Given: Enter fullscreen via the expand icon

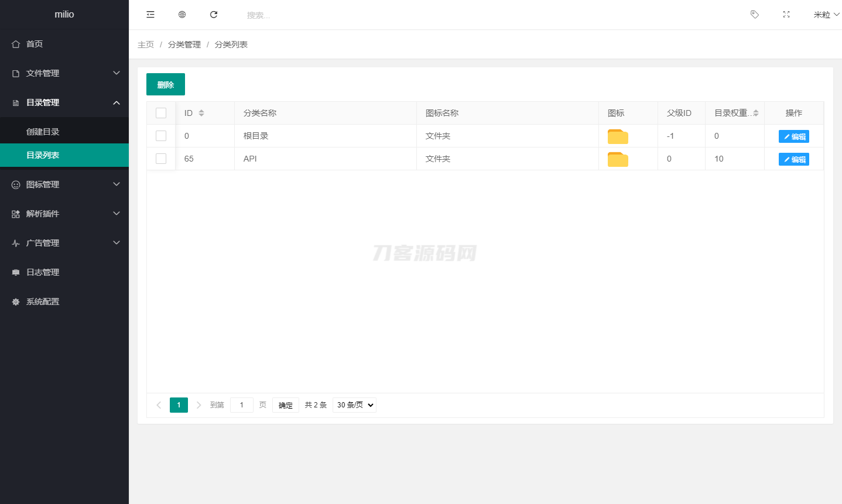Looking at the screenshot, I should tap(786, 14).
